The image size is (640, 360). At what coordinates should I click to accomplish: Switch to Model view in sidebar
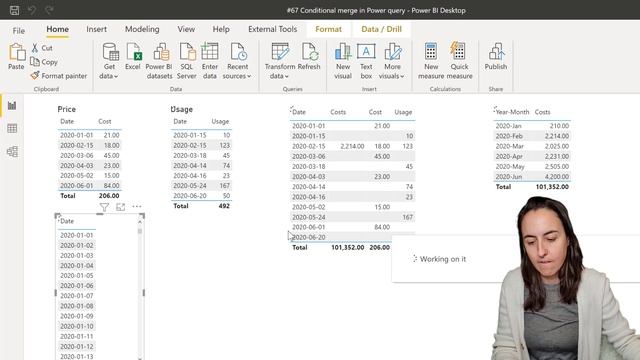(x=12, y=151)
